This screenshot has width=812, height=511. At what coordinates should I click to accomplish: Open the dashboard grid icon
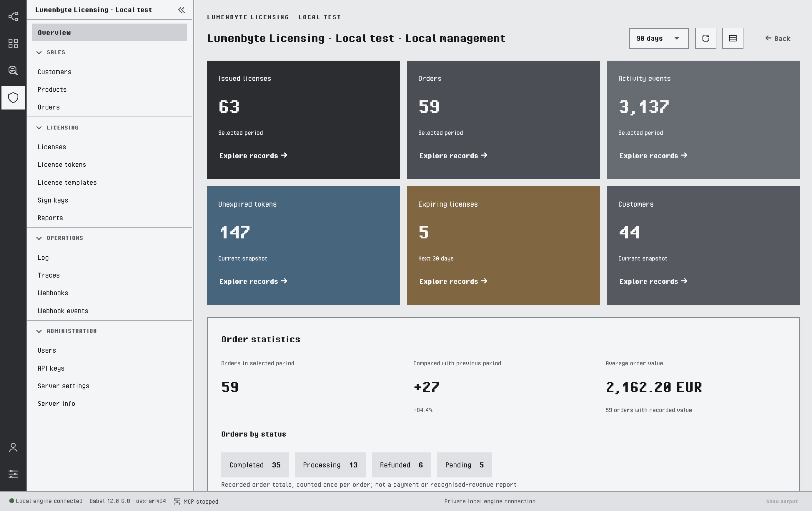pos(13,44)
